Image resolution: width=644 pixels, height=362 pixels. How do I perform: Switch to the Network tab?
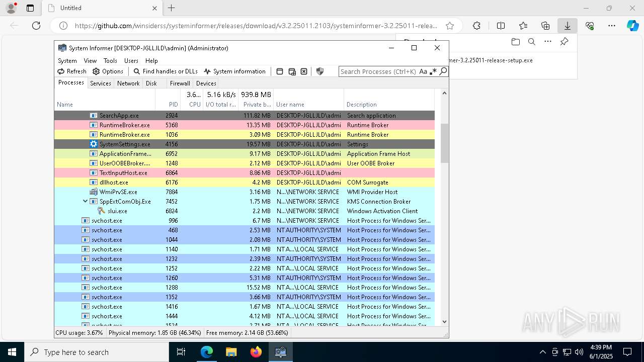click(128, 83)
